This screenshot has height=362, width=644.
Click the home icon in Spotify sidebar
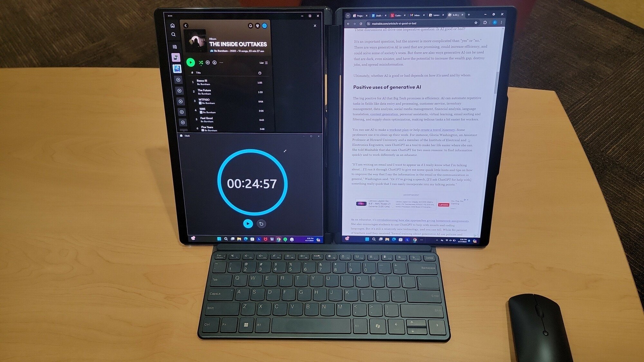(x=173, y=25)
